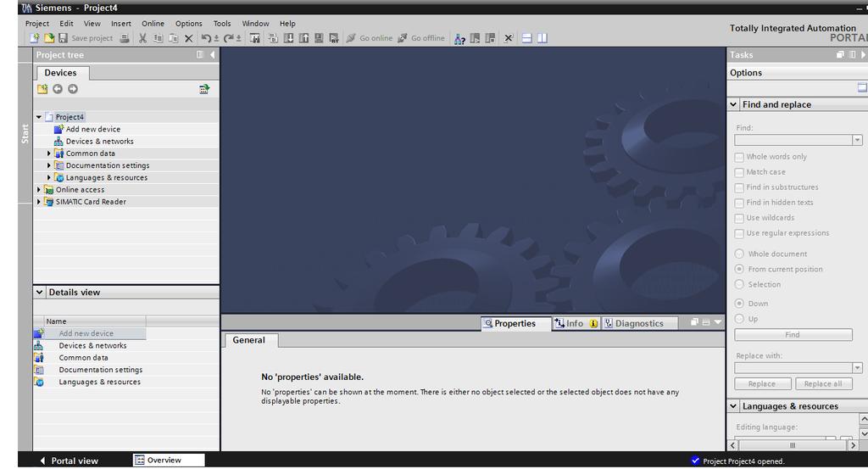This screenshot has height=469, width=868.
Task: Expand the SIMATIC Card Reader node
Action: [39, 202]
